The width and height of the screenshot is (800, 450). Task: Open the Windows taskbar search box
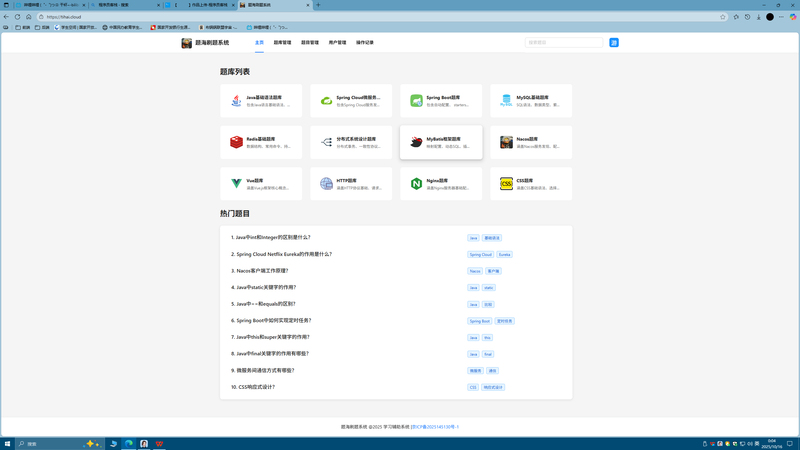click(x=60, y=443)
